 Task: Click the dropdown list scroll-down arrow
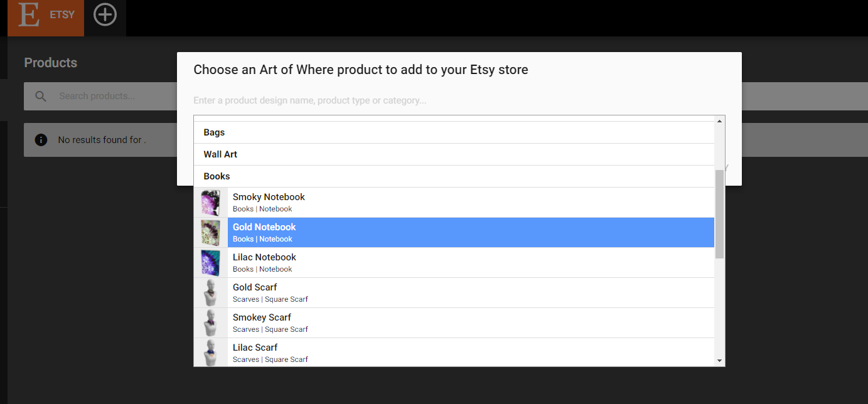click(x=719, y=361)
